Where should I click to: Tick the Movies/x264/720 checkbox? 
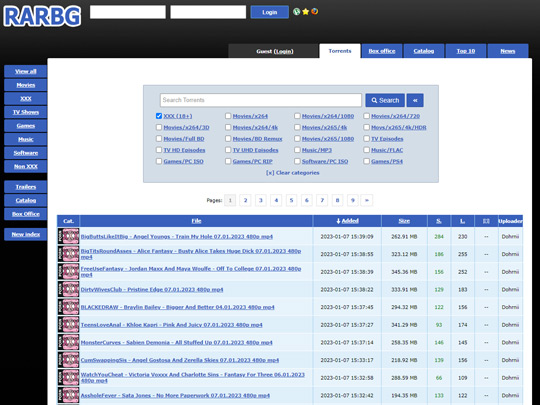coord(366,116)
